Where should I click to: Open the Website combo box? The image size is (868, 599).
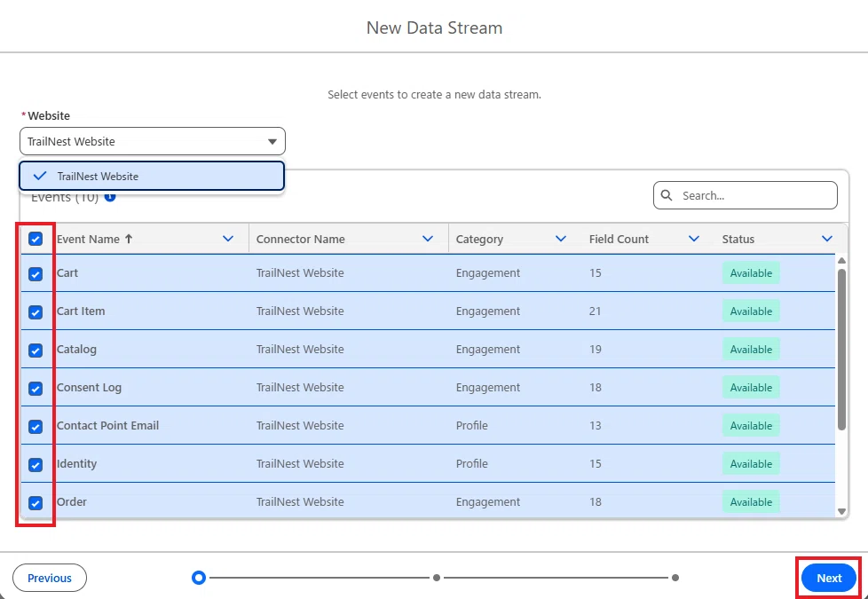153,141
